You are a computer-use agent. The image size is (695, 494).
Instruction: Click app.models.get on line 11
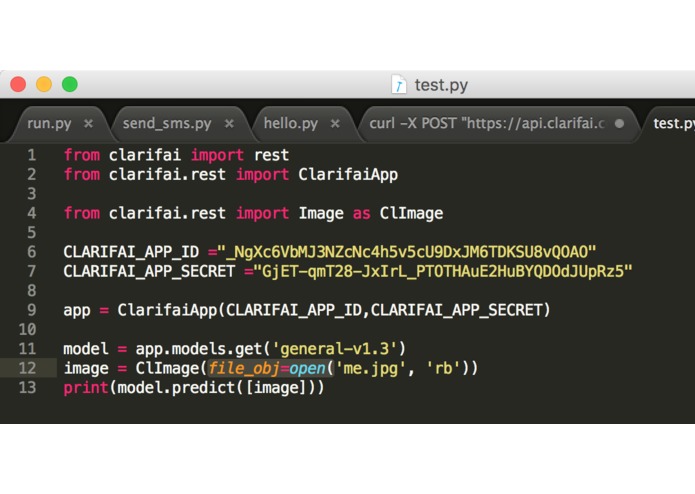pos(199,349)
